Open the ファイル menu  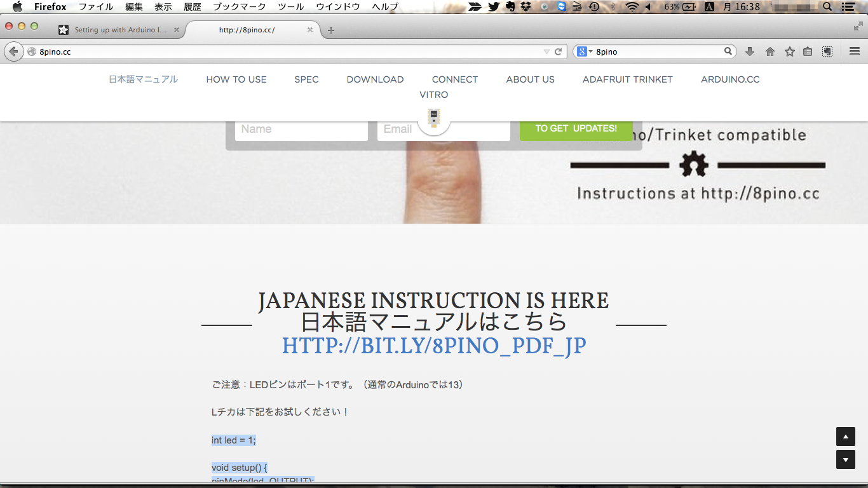[x=95, y=7]
